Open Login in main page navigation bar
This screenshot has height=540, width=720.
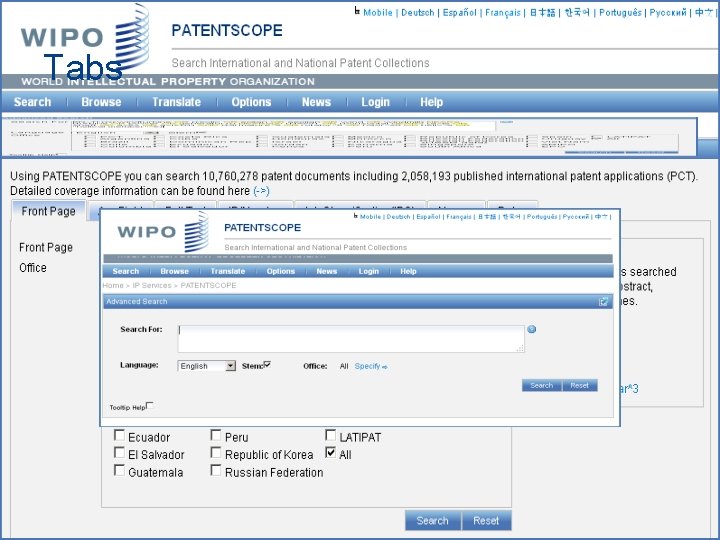tap(376, 102)
